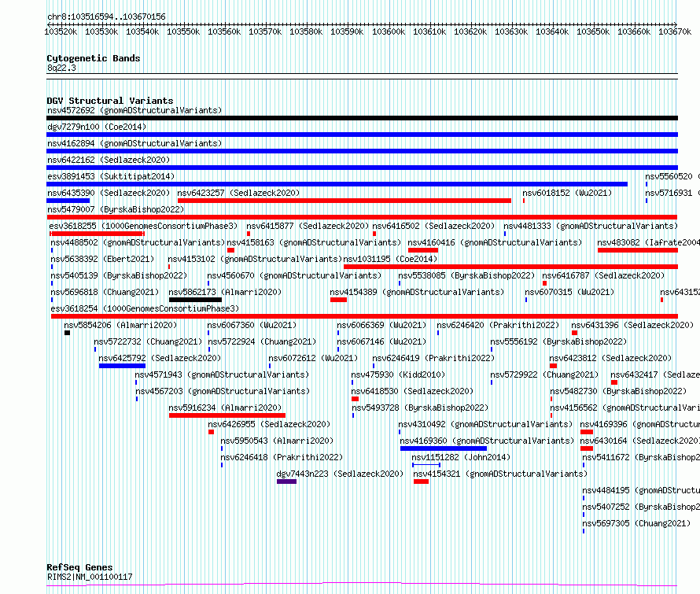700x594 pixels.
Task: Select nsv6416502 (Sedlazeck2020) label
Action: [x=433, y=226]
